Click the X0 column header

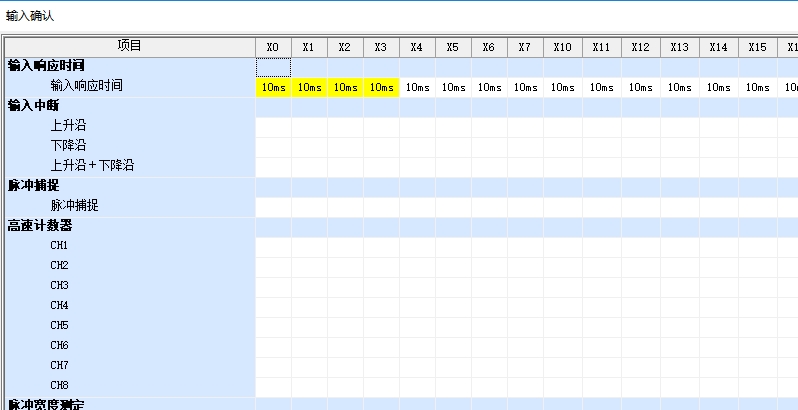click(273, 47)
